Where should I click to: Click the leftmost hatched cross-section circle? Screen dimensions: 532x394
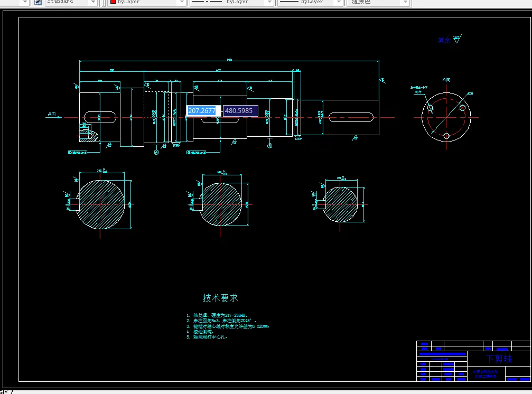[x=100, y=204]
